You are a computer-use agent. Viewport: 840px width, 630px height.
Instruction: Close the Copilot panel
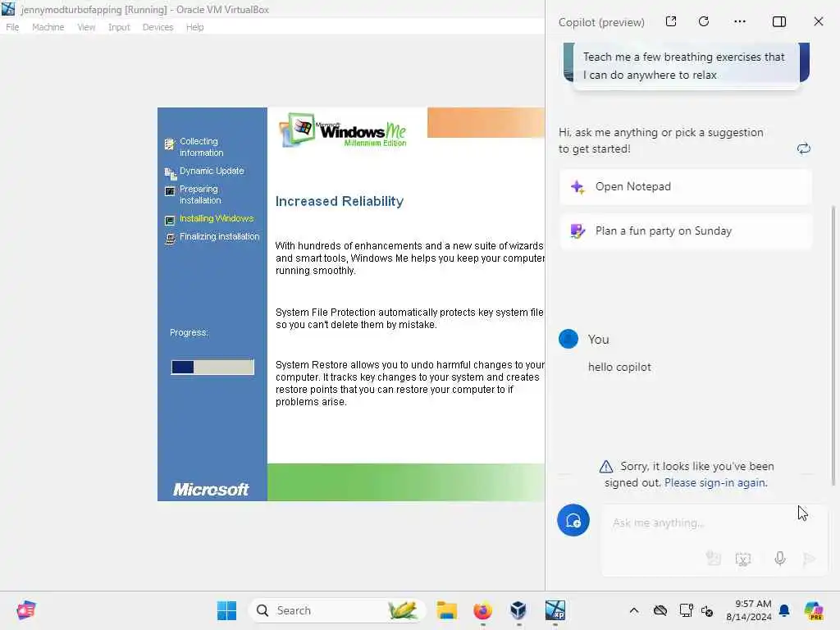pos(818,21)
